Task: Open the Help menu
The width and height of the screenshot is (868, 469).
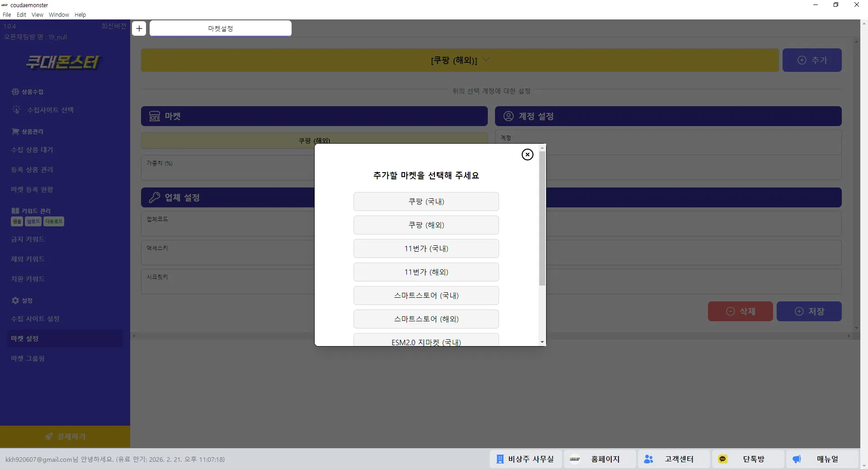Action: [80, 14]
